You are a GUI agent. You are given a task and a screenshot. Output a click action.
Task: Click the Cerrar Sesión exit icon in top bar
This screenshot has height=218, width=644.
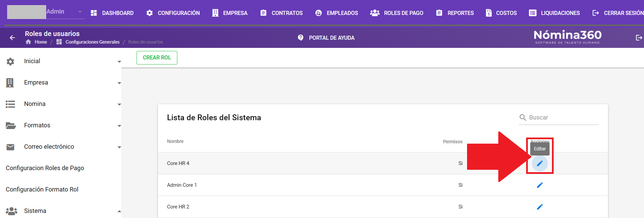click(x=595, y=13)
